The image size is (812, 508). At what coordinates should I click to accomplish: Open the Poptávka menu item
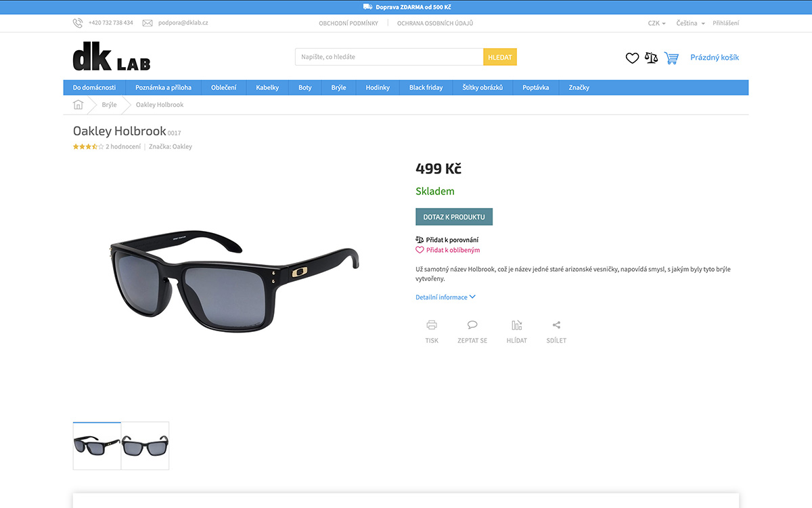click(x=536, y=87)
